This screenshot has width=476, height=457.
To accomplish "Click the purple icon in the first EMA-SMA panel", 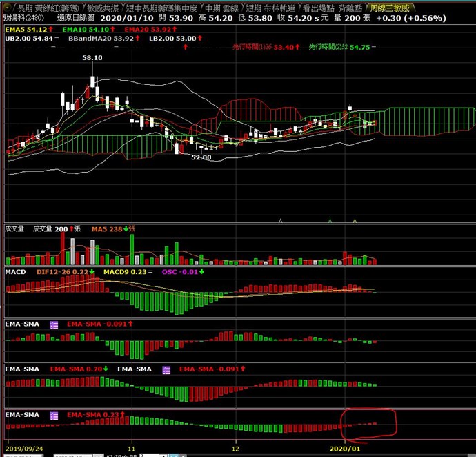I will click(54, 323).
